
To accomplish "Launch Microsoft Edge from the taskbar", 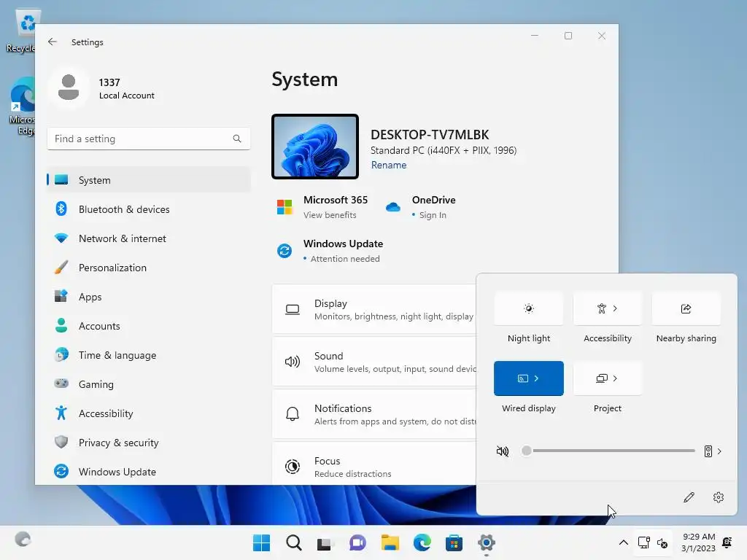I will pyautogui.click(x=422, y=542).
